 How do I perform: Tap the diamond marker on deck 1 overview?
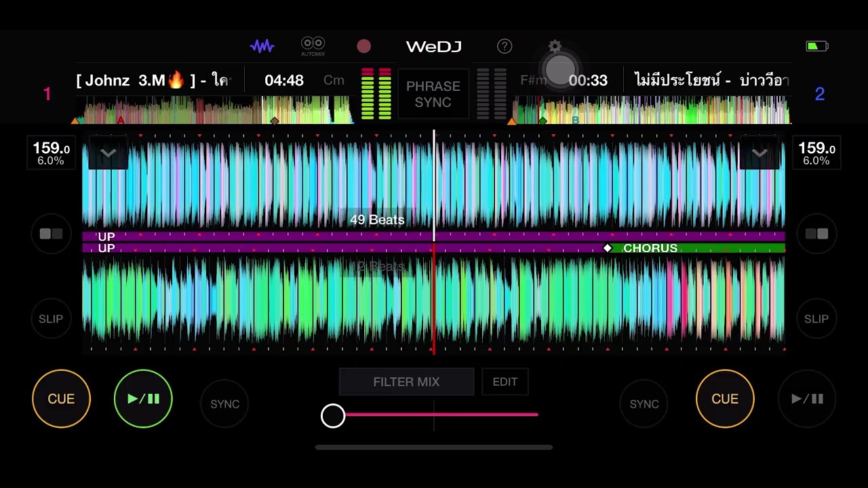coord(275,121)
